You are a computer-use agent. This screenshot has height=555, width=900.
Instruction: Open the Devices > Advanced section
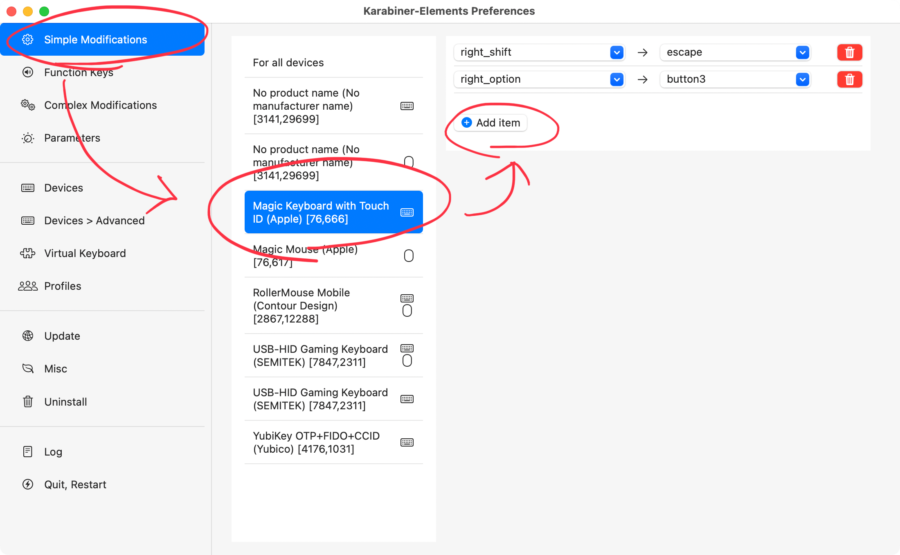94,221
